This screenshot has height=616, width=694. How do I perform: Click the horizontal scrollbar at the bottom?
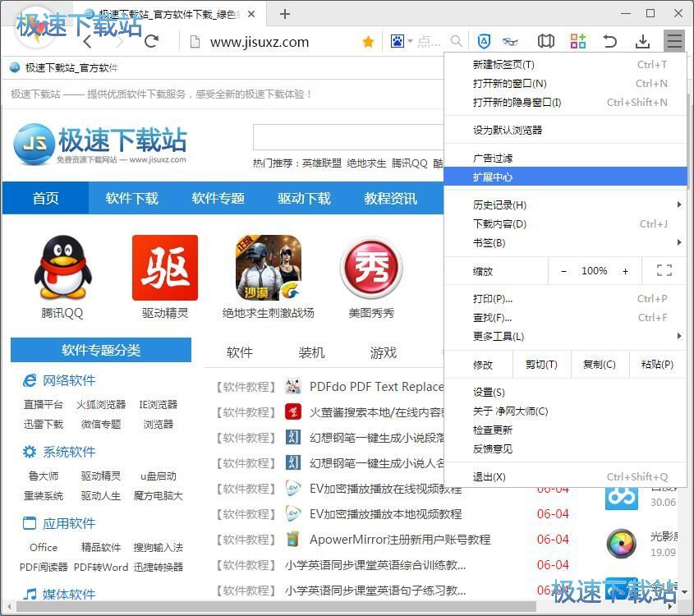(274, 607)
